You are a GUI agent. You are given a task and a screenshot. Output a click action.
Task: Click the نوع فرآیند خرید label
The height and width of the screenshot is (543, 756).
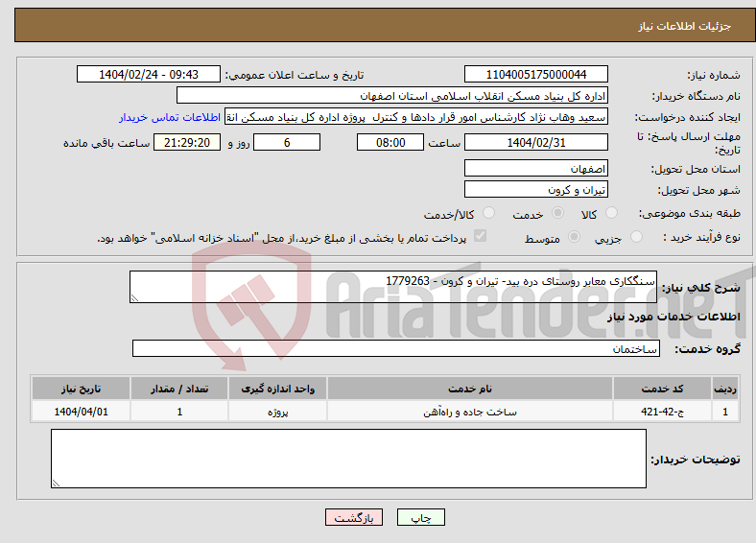tap(701, 237)
